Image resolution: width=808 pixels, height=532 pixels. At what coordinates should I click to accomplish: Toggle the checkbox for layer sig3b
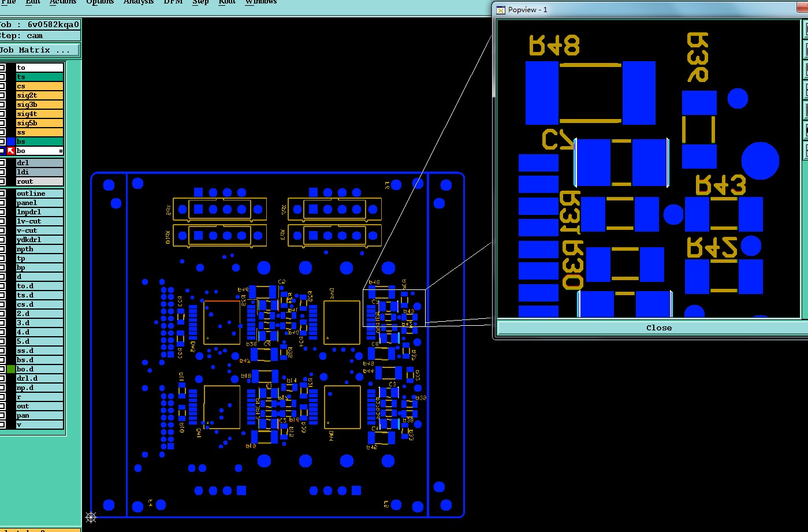(2, 105)
